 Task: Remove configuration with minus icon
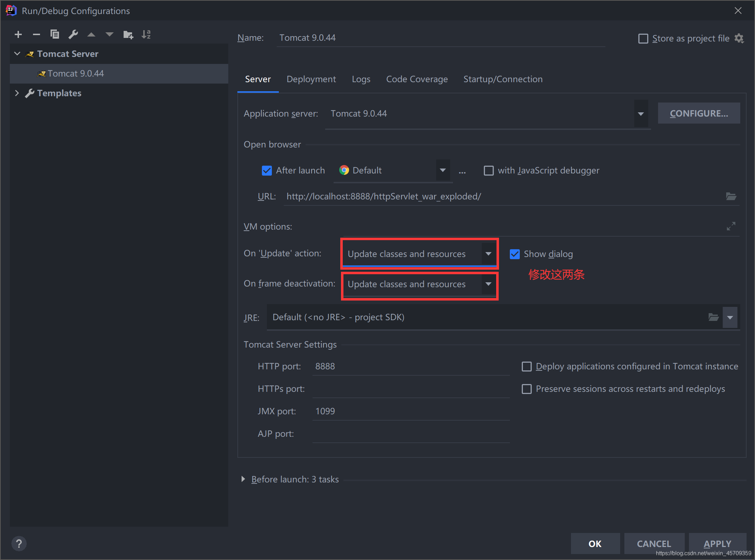click(37, 34)
